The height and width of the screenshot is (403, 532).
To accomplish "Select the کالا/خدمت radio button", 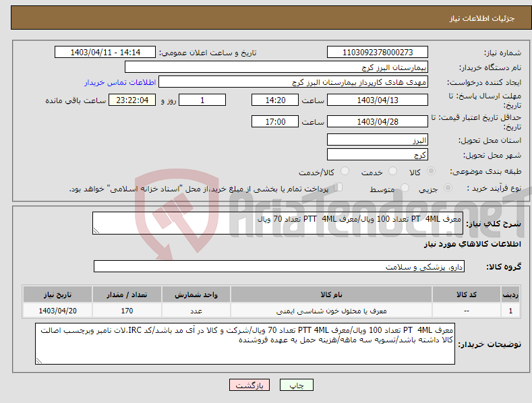I will point(345,171).
